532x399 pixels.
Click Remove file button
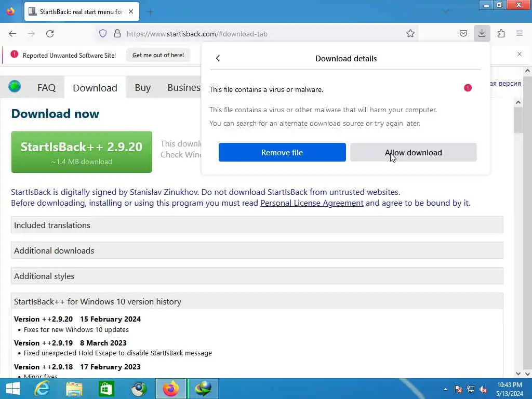coord(282,152)
